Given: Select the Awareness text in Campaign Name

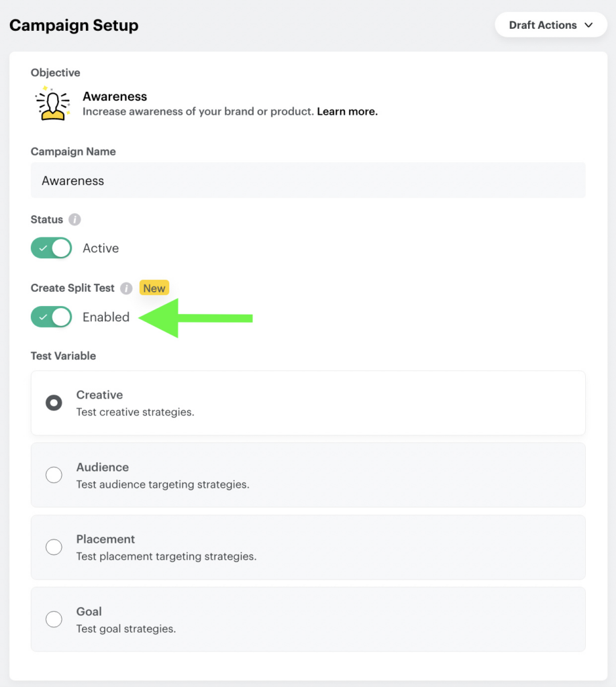Looking at the screenshot, I should coord(73,180).
